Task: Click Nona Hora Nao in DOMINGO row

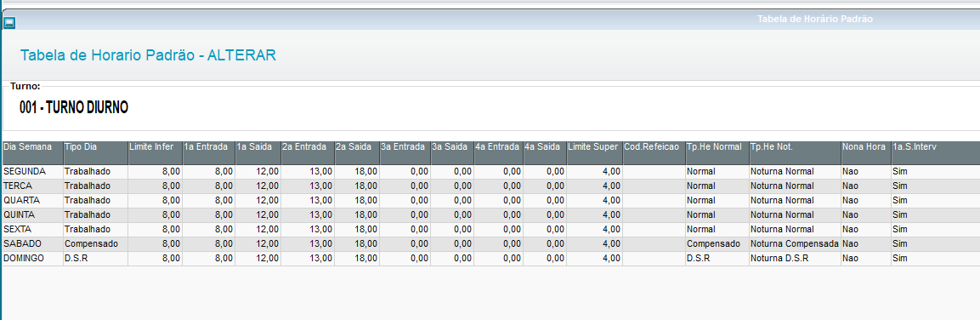Action: [x=865, y=258]
